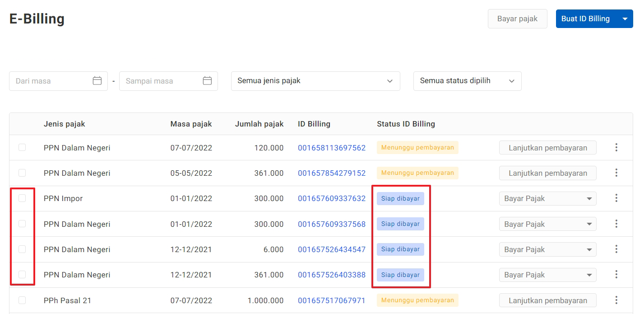This screenshot has width=644, height=314.
Task: Open the Semua status dipilih filter
Action: 467,81
